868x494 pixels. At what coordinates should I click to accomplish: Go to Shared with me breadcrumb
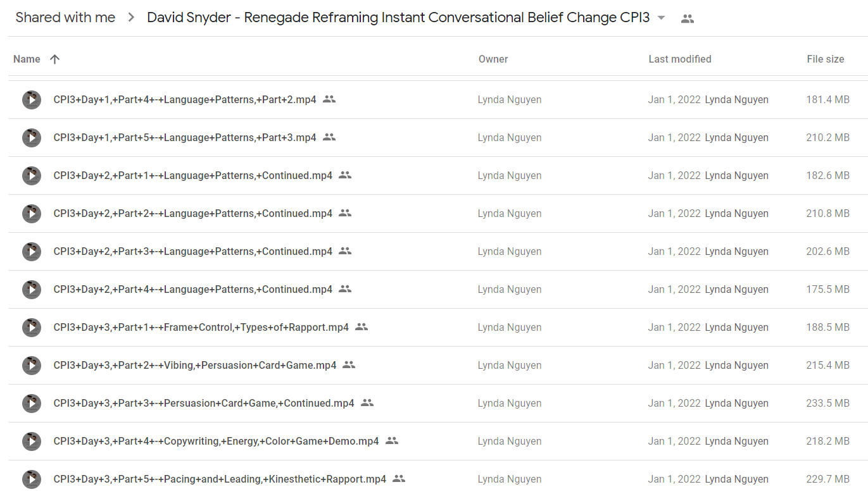click(x=65, y=18)
